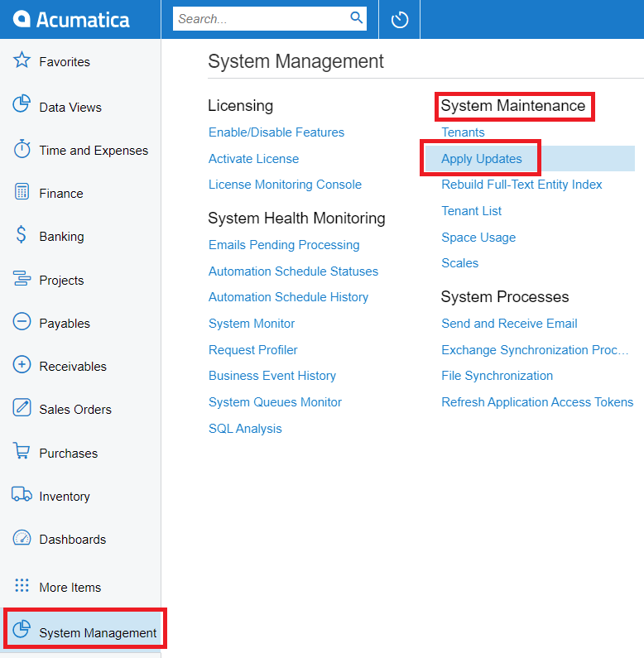This screenshot has width=644, height=658.
Task: Open the System Monitor link
Action: (252, 324)
